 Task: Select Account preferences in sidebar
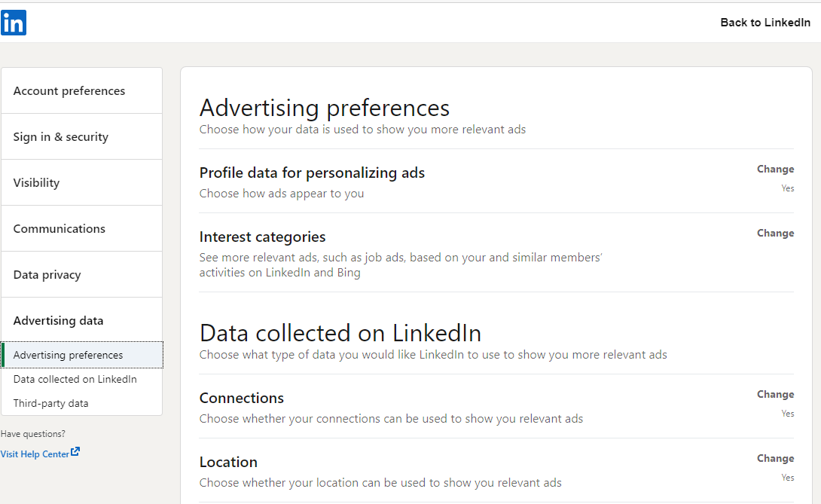click(69, 90)
